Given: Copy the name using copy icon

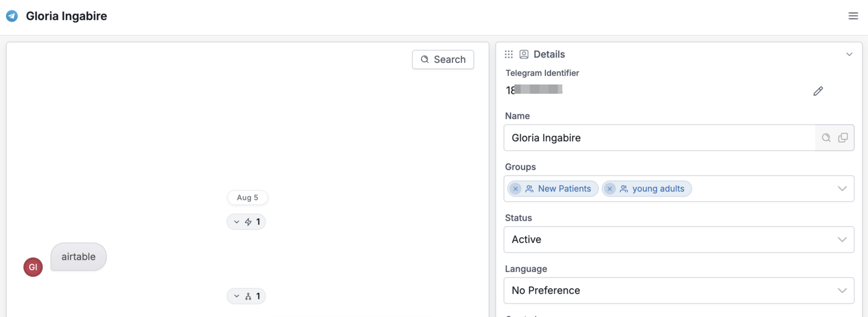Looking at the screenshot, I should [x=843, y=138].
